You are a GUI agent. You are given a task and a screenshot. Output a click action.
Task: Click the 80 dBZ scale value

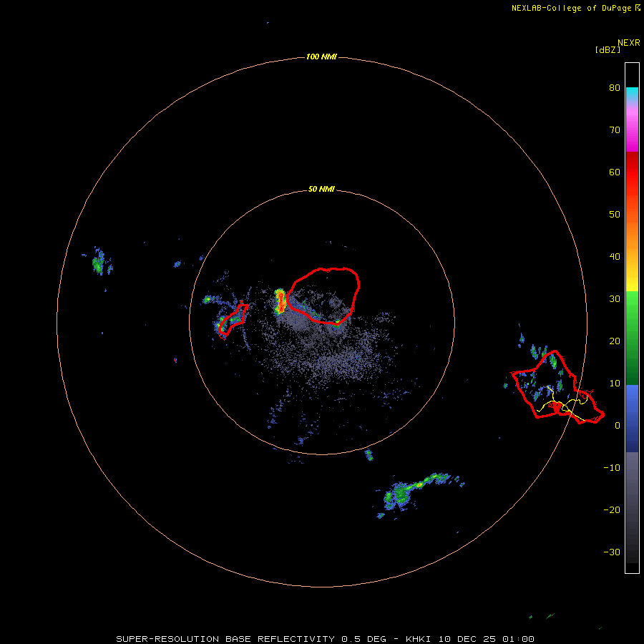pos(615,87)
